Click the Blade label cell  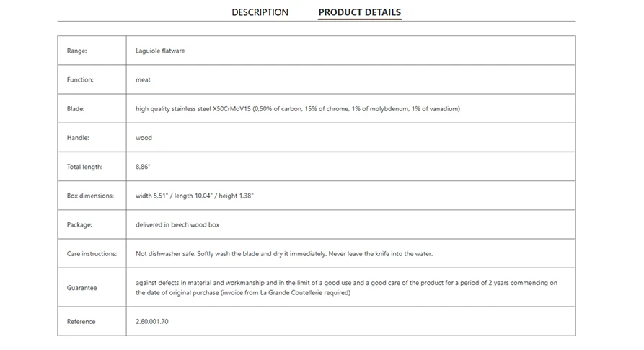pyautogui.click(x=92, y=108)
